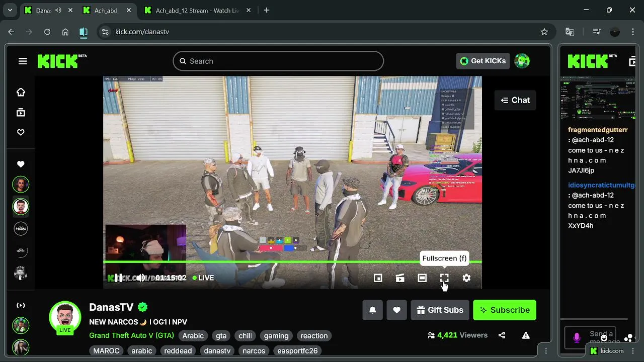Click the browser home button
The width and height of the screenshot is (644, 362).
(x=65, y=32)
